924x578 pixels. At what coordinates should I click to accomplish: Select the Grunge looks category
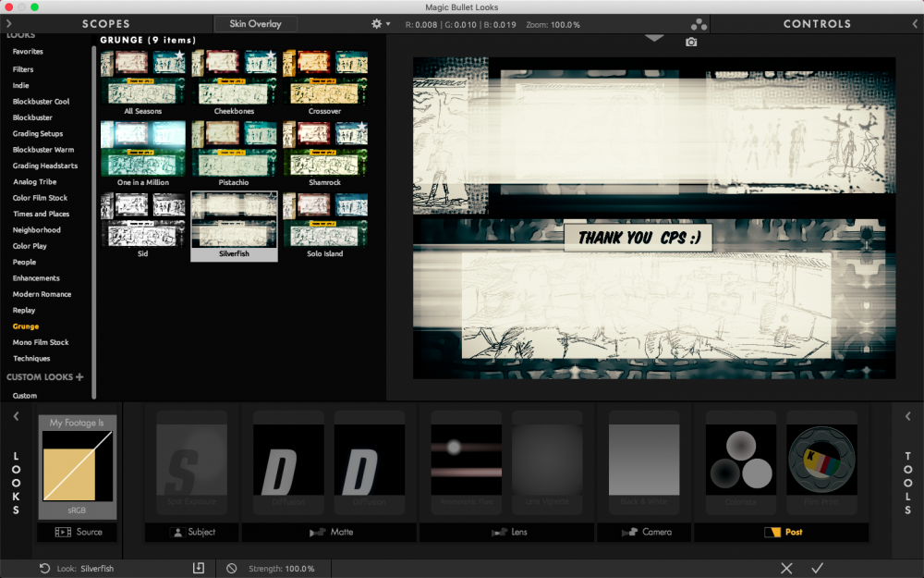pos(25,326)
